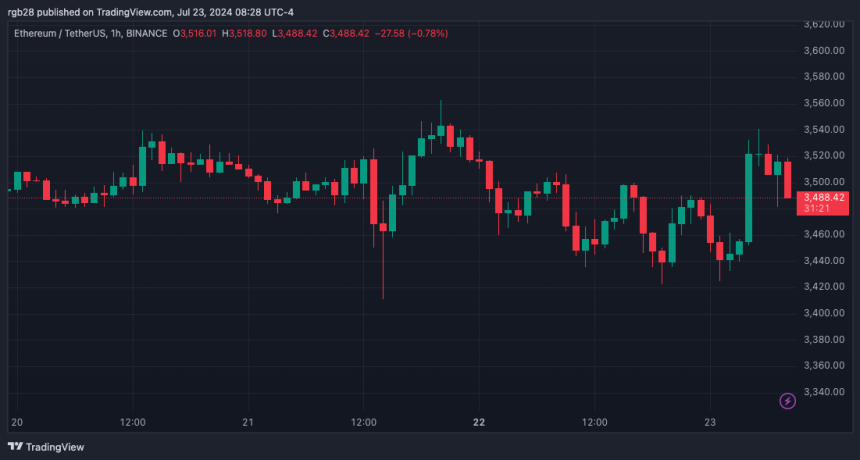The height and width of the screenshot is (460, 860).
Task: Select date marker 23 on time axis
Action: (710, 422)
